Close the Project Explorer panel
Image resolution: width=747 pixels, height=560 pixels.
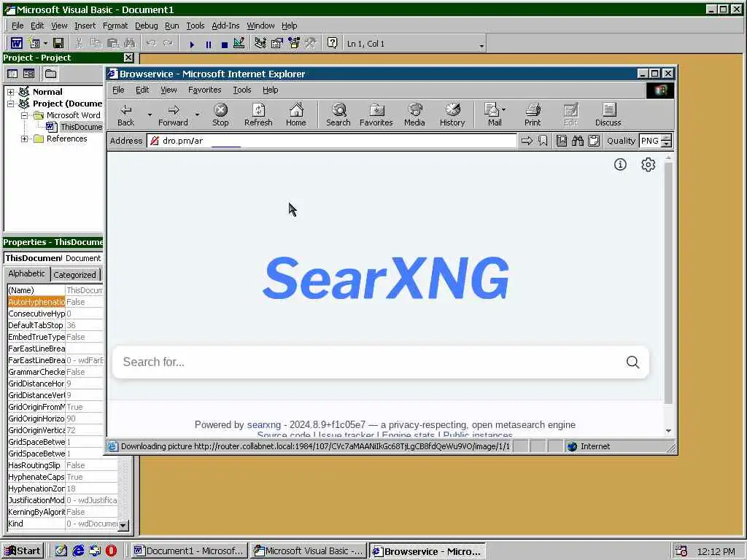click(x=128, y=58)
